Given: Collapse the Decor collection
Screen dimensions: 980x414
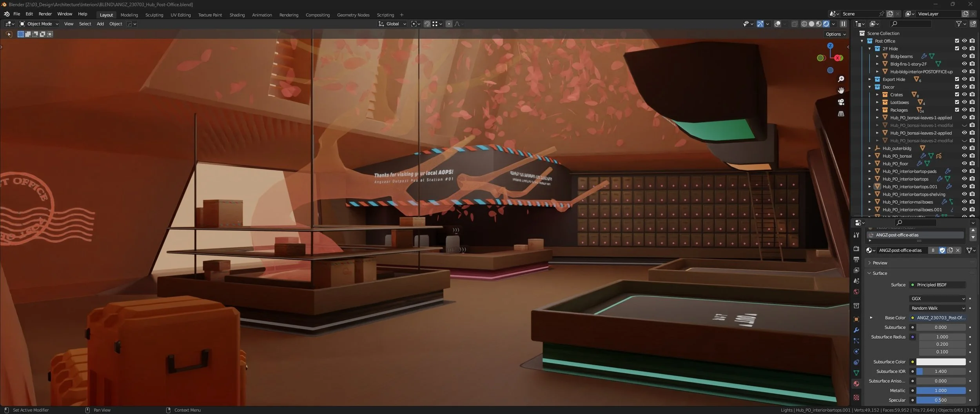Looking at the screenshot, I should coord(869,87).
